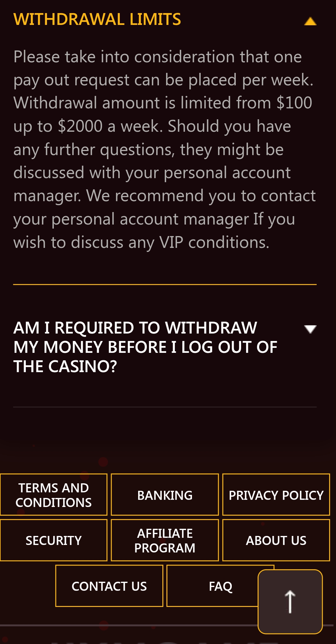Select the Security footer button

[x=54, y=540]
